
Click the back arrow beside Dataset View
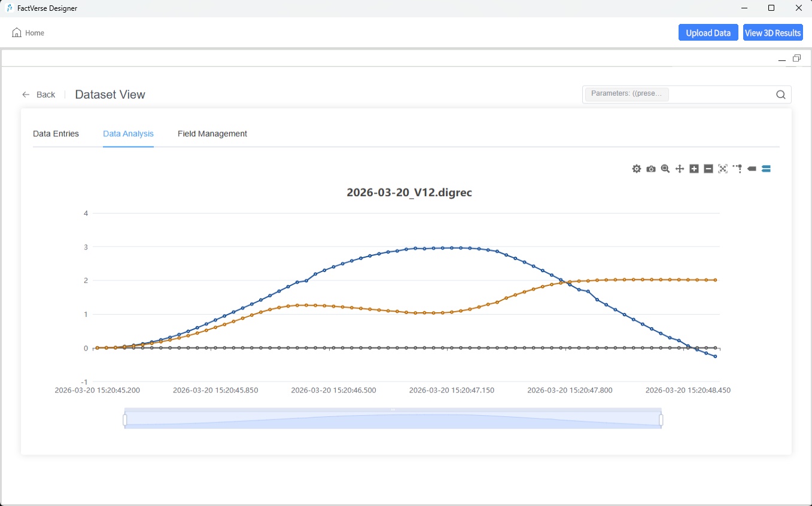click(25, 94)
